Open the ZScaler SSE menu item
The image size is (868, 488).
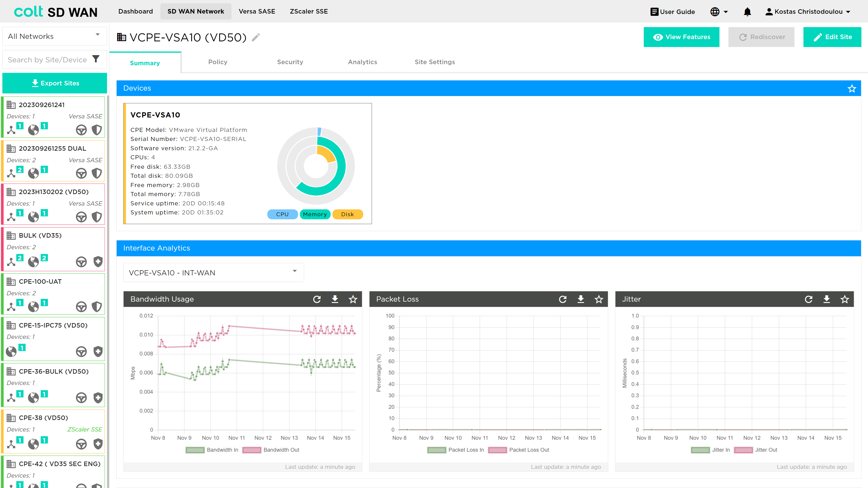point(309,12)
